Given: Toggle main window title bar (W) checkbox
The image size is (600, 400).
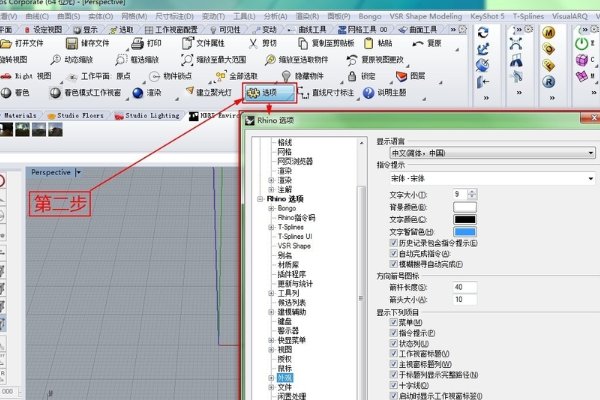Looking at the screenshot, I should (x=393, y=364).
